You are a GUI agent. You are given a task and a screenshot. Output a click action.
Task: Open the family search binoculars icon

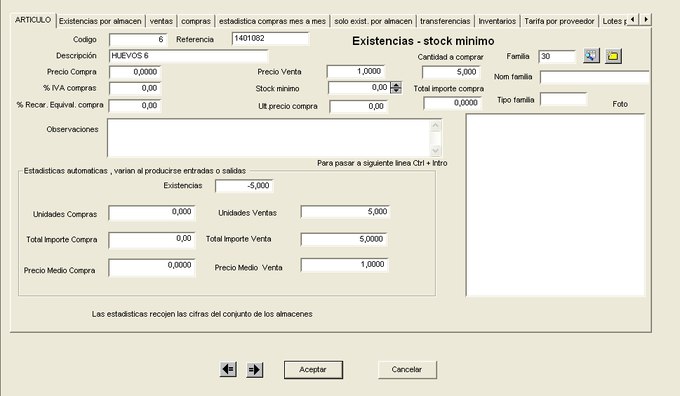(x=591, y=56)
